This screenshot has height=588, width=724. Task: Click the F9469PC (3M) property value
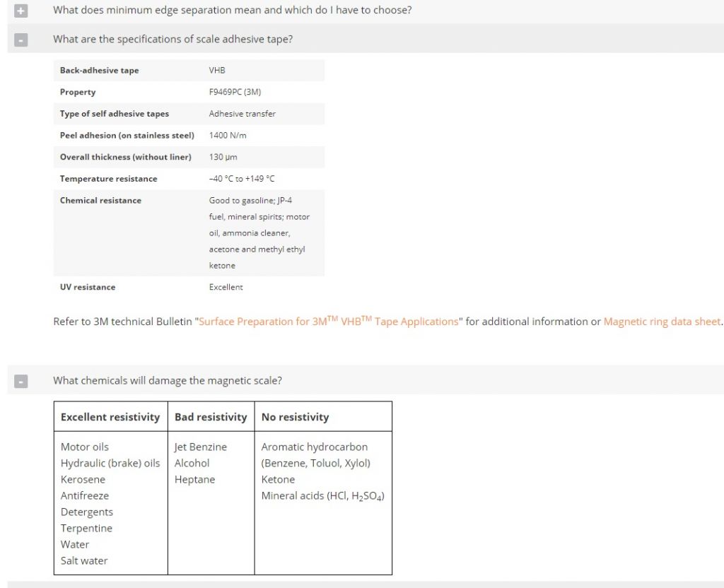235,92
